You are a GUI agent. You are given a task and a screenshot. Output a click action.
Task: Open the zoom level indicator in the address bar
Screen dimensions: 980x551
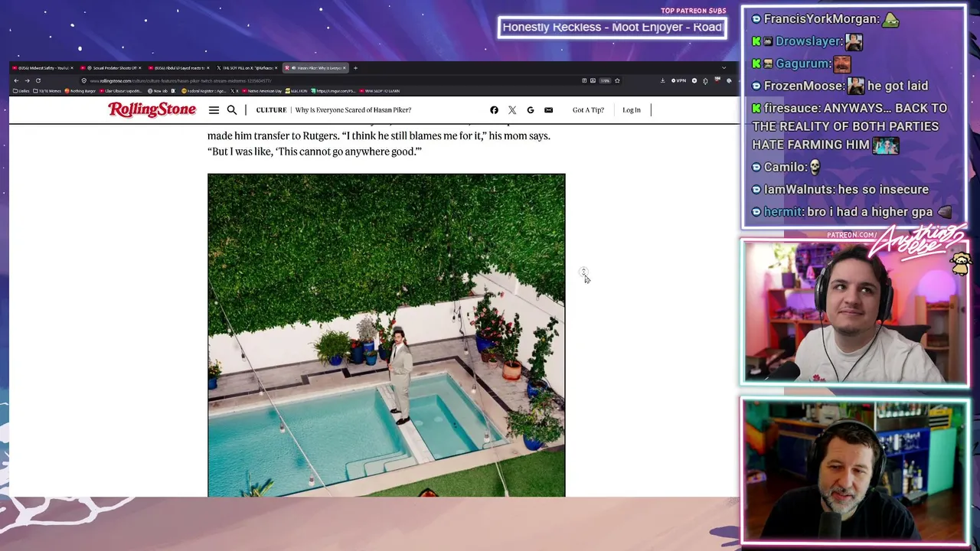(x=604, y=80)
